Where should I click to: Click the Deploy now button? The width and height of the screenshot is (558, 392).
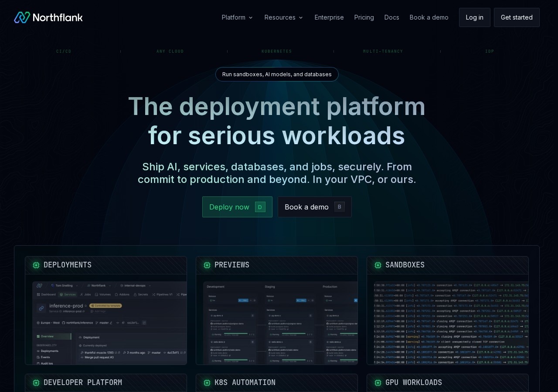pyautogui.click(x=237, y=207)
